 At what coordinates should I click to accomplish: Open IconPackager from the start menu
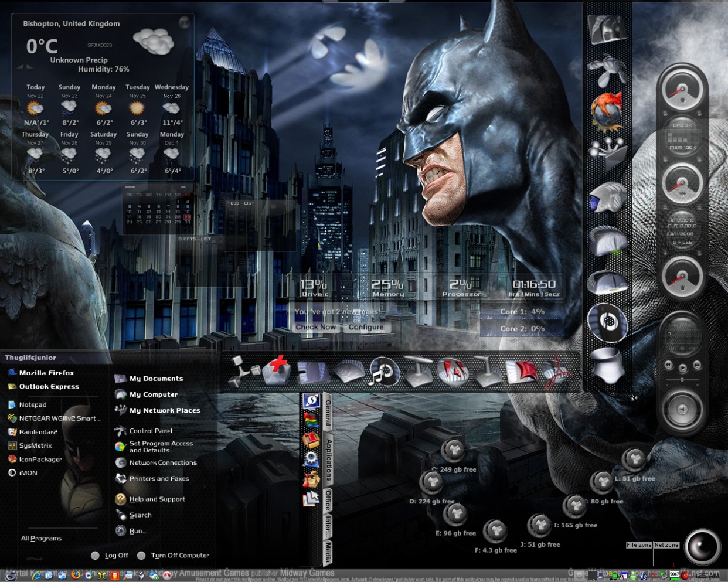pyautogui.click(x=35, y=460)
